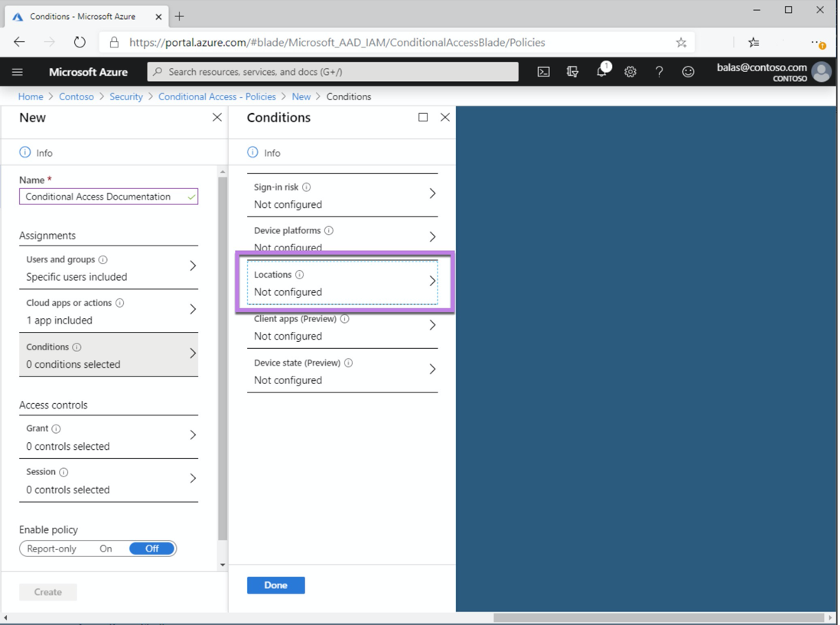Click info icon beside Cloud apps or actions
This screenshot has width=840, height=625.
point(120,303)
